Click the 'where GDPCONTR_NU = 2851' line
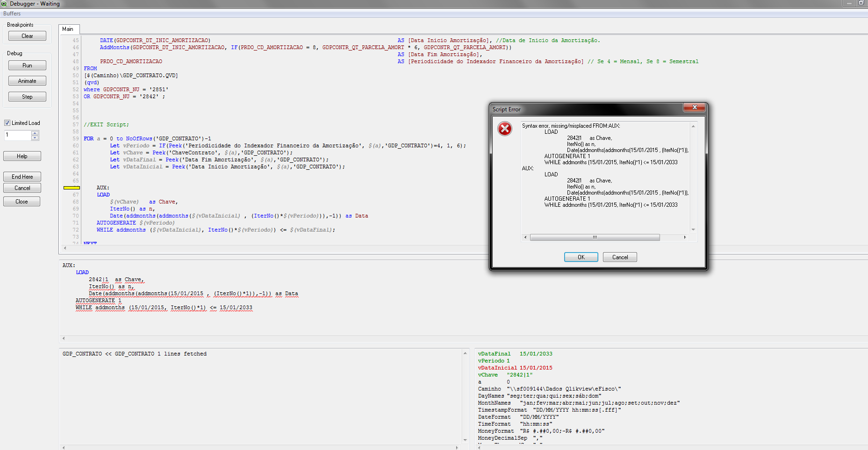 (126, 89)
